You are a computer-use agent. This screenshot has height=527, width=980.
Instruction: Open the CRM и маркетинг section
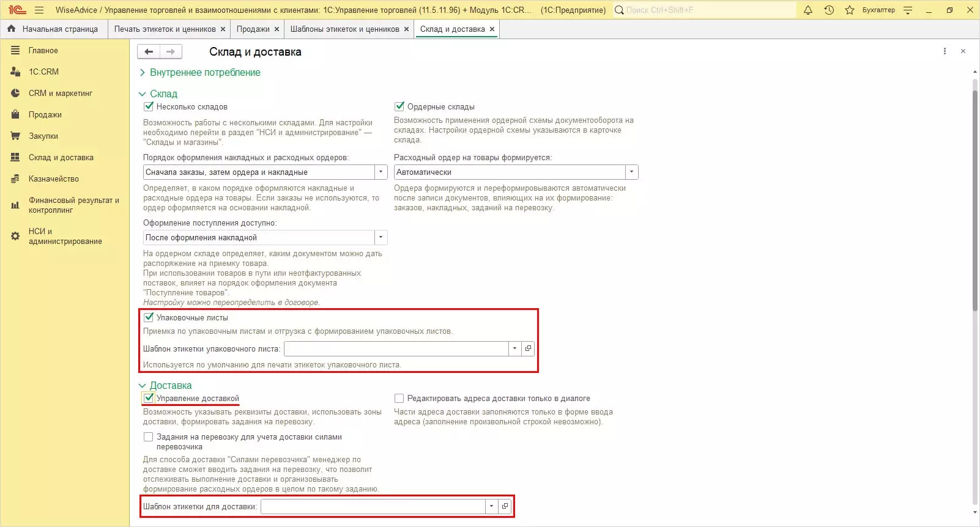tap(61, 93)
